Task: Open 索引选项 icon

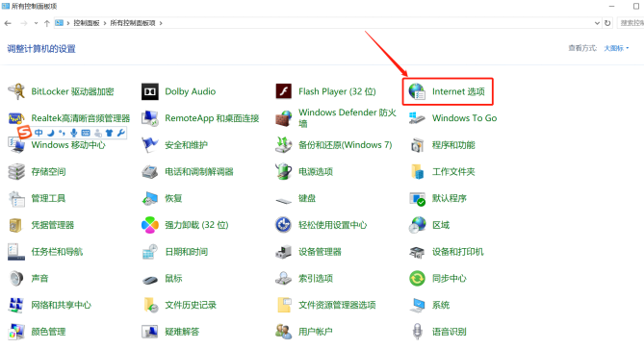Action: [x=283, y=279]
